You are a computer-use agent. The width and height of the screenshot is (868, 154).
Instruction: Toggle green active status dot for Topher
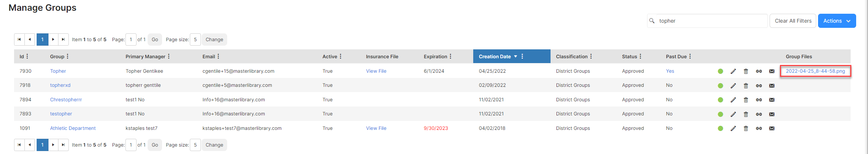coord(720,71)
